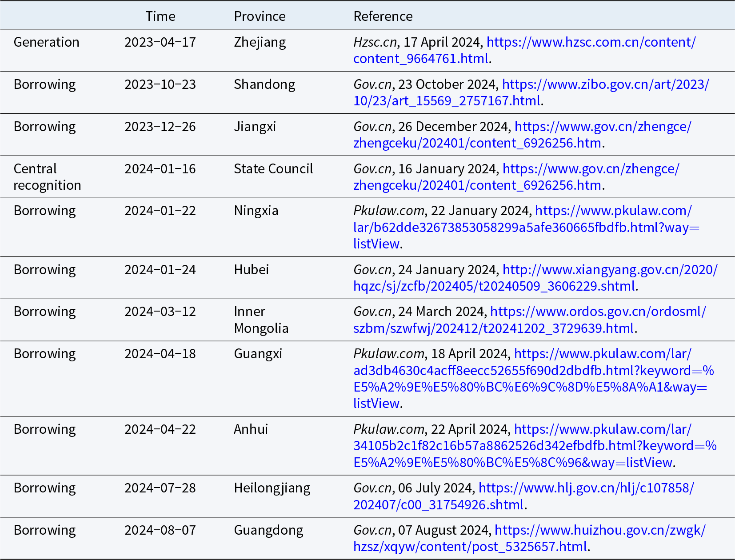Click the Guangdong province cell

pyautogui.click(x=268, y=530)
